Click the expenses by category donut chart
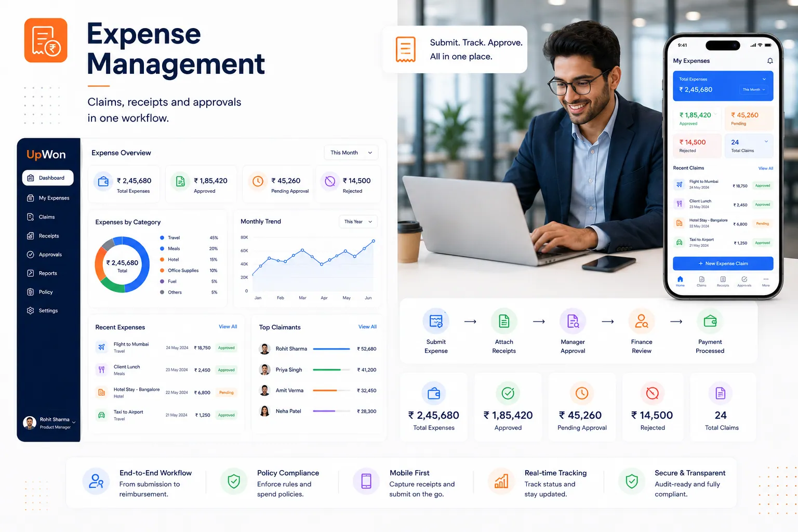This screenshot has height=532, width=798. [x=122, y=264]
